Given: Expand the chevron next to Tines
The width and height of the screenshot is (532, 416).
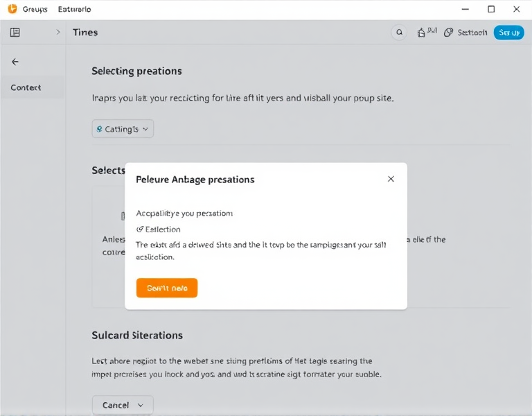Looking at the screenshot, I should 58,32.
